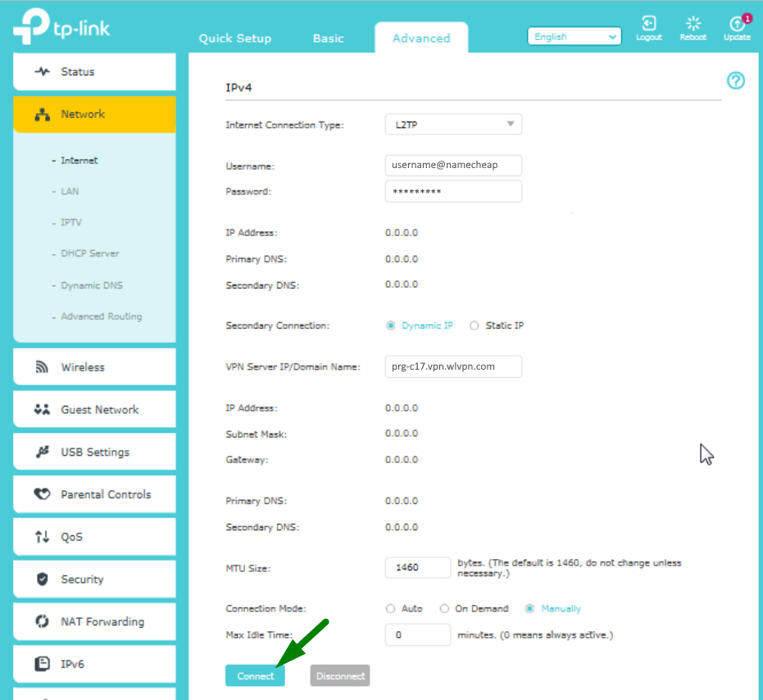
Task: Open the Internet submenu item
Action: point(79,160)
